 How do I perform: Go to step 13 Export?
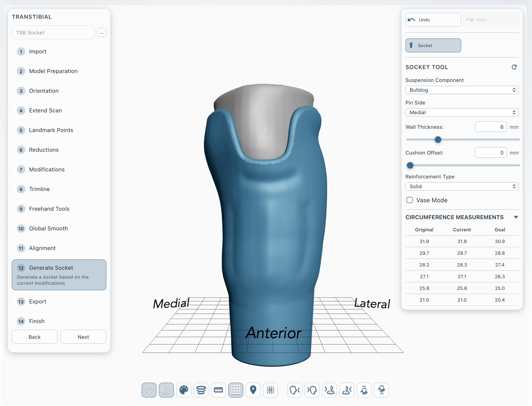pyautogui.click(x=59, y=302)
